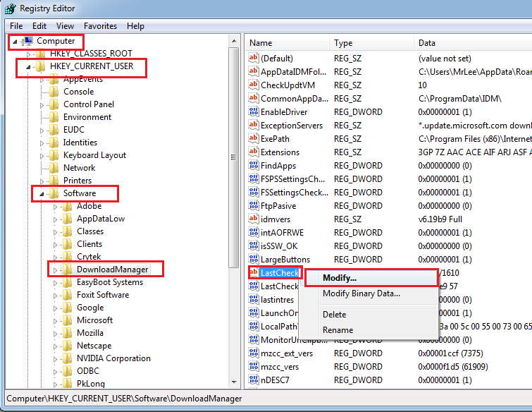Click the Data column header

427,43
